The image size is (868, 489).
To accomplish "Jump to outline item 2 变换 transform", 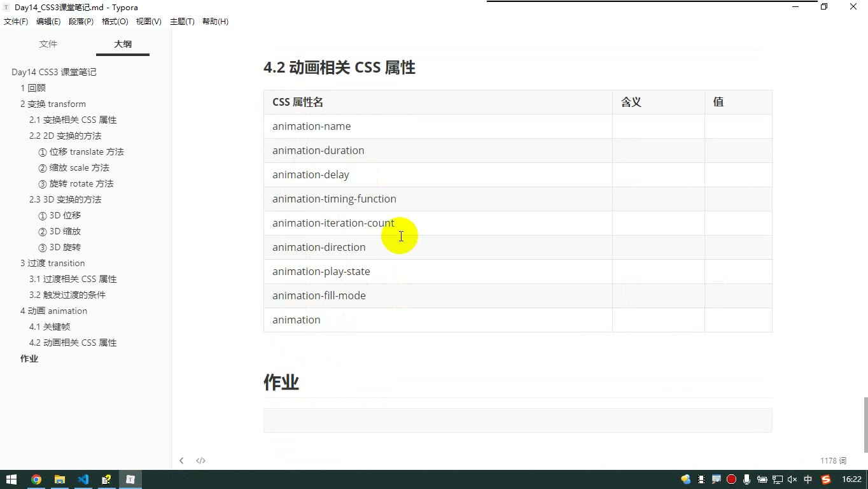I will pyautogui.click(x=53, y=104).
